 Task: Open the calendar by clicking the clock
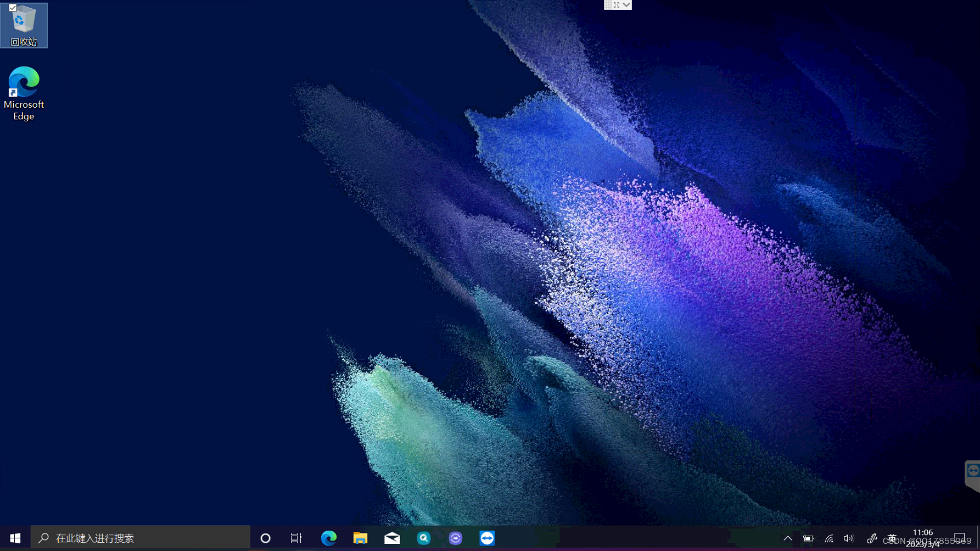tap(922, 537)
